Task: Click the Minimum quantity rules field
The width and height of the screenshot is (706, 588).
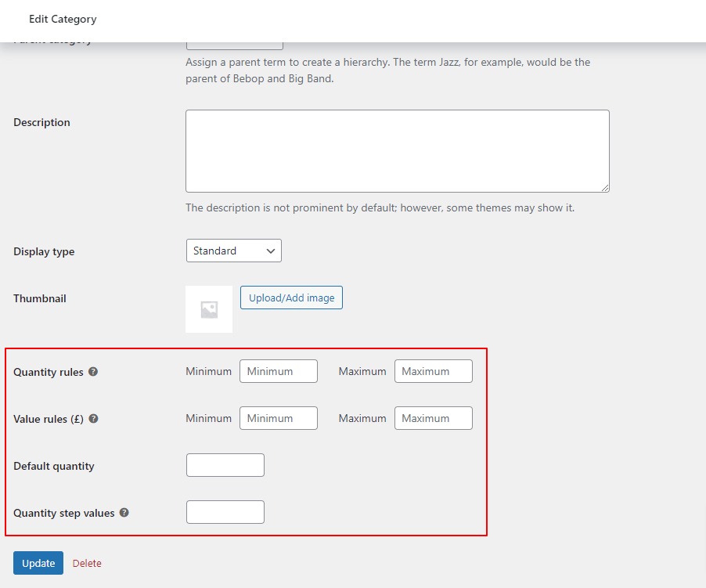Action: 278,370
